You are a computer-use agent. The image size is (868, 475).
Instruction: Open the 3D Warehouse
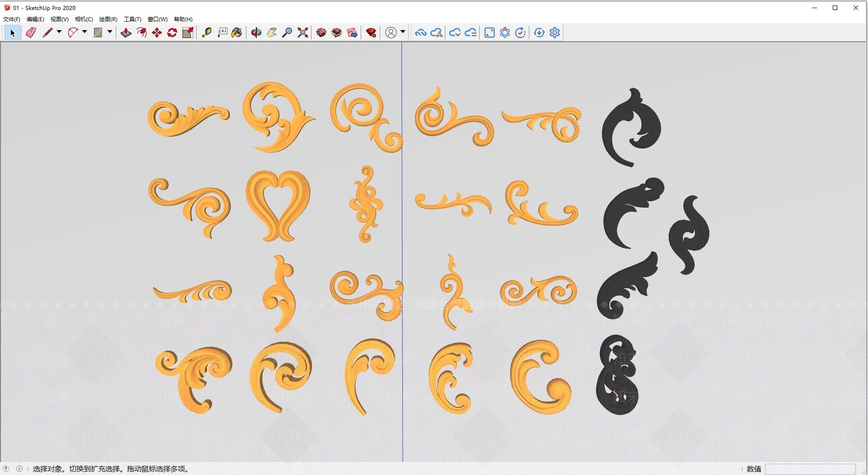[x=322, y=33]
